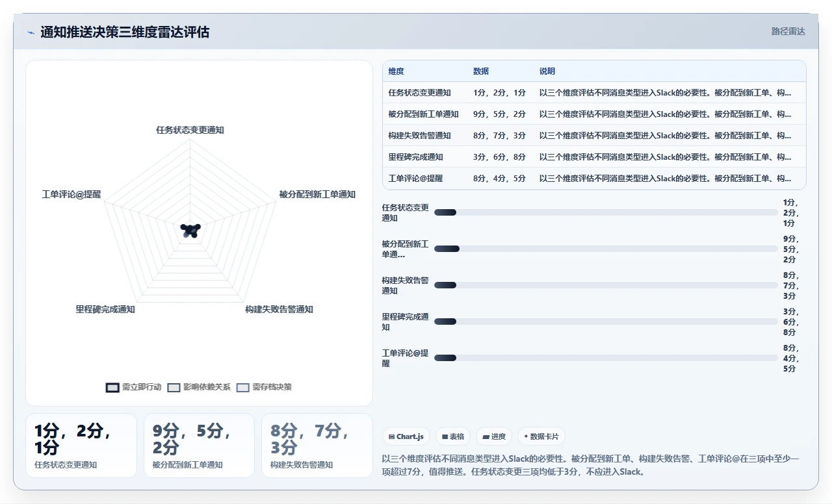Click the dashboard title 通知推送决策三维度雷达评估

(x=125, y=32)
